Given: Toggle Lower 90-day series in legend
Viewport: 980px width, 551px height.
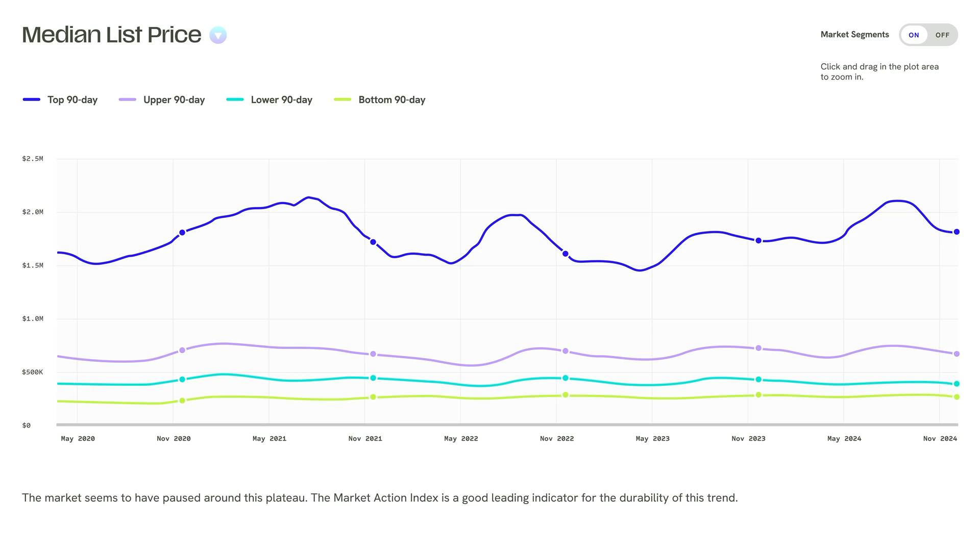Looking at the screenshot, I should (269, 99).
